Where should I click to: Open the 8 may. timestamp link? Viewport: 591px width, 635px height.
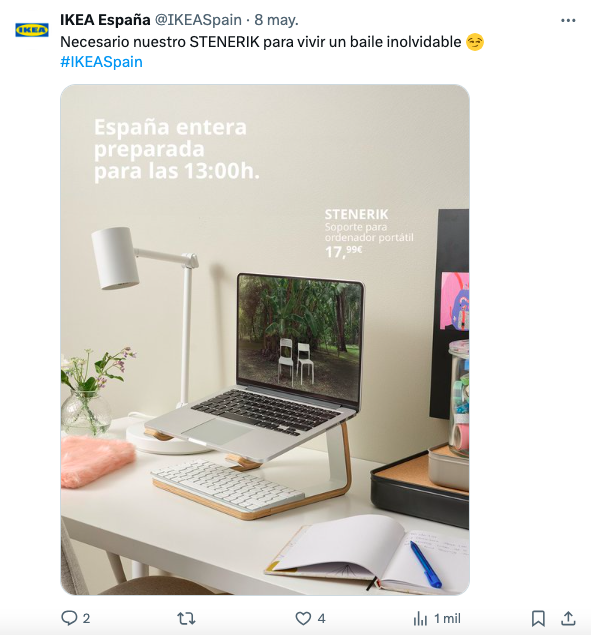pyautogui.click(x=276, y=20)
